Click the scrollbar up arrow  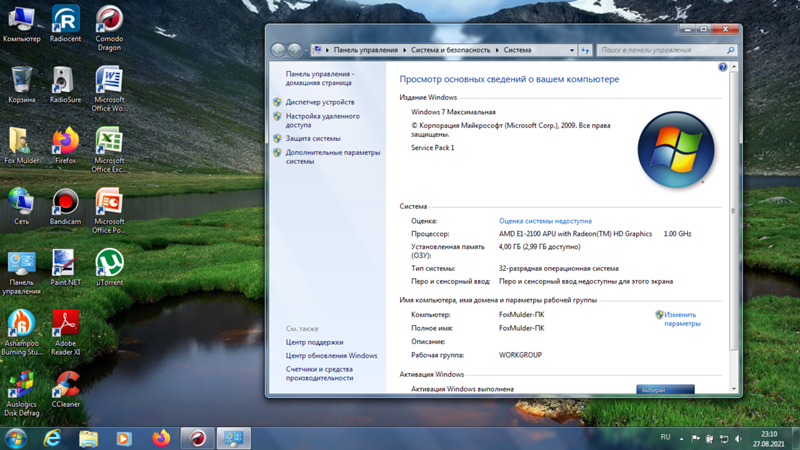click(x=734, y=66)
